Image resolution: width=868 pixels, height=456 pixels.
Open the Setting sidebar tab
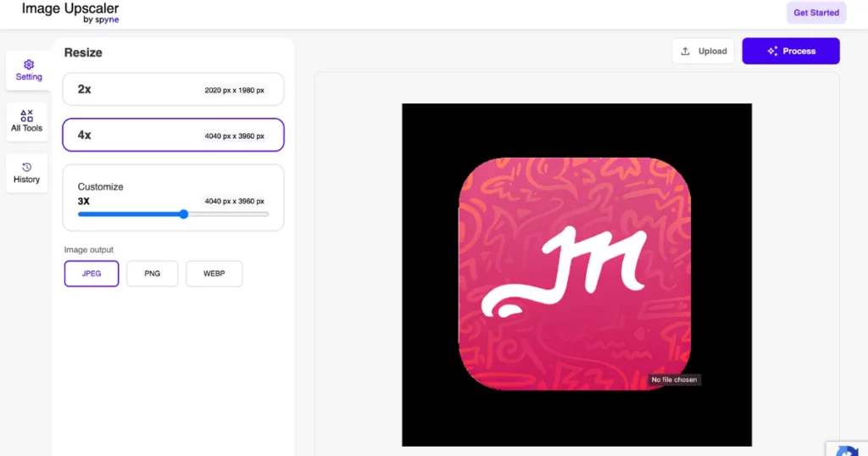29,70
